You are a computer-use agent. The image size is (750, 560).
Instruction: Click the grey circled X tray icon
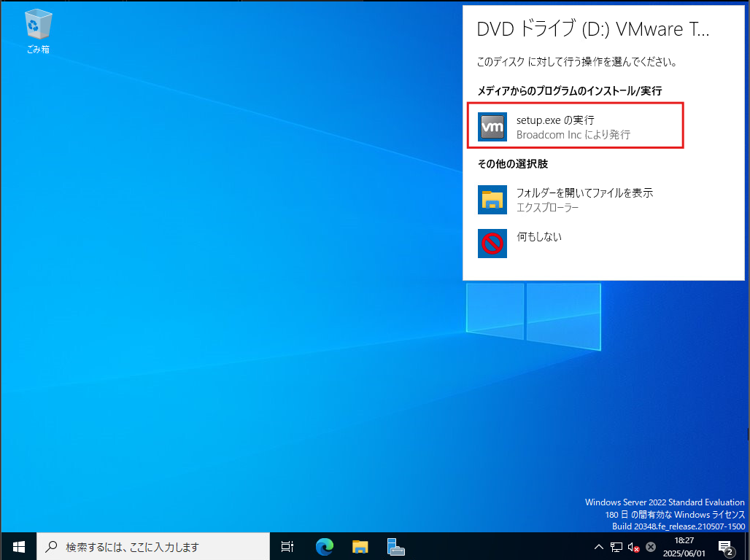point(651,547)
